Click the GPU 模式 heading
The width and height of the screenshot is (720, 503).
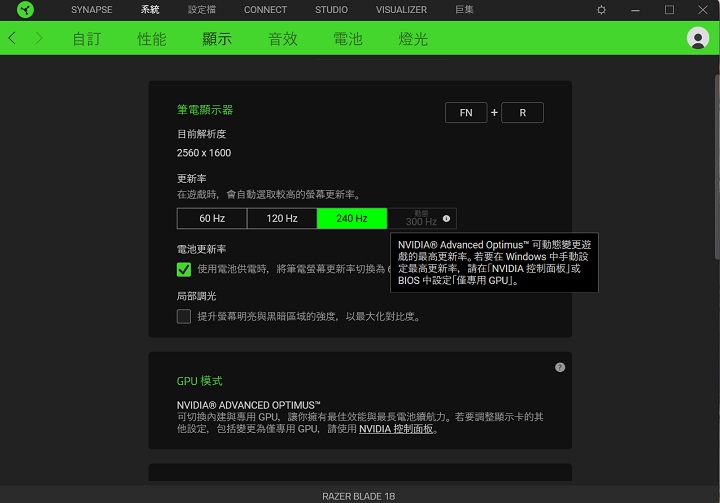pos(199,381)
